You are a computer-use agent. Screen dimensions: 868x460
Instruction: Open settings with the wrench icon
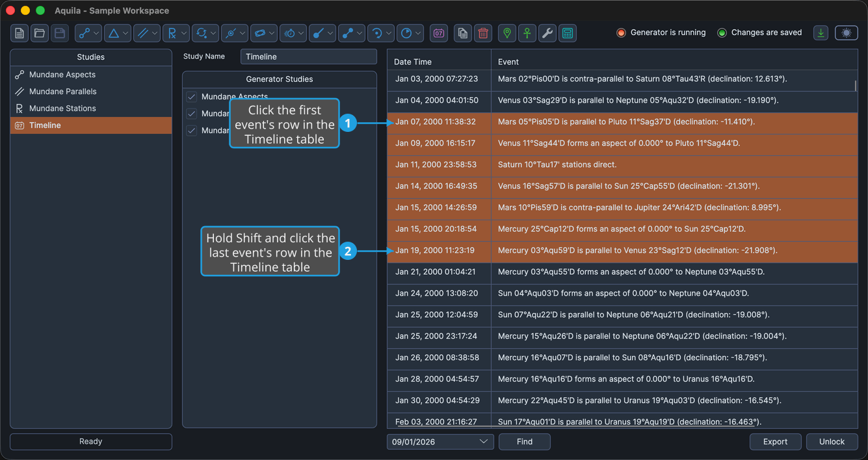(x=547, y=33)
